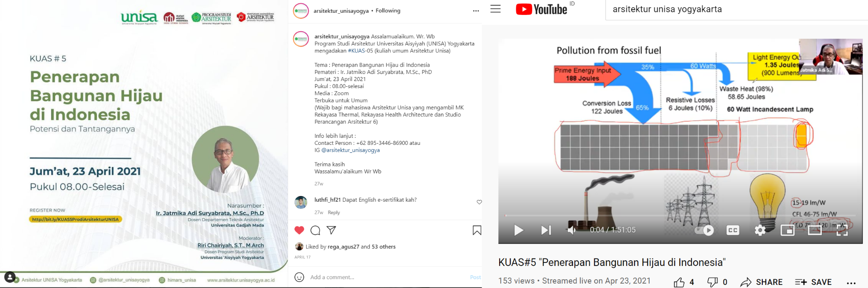Skip to next video

click(x=546, y=230)
